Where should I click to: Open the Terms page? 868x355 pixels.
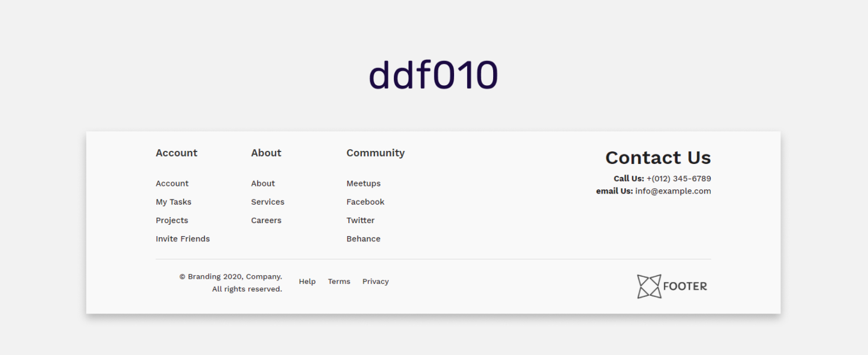(x=339, y=281)
